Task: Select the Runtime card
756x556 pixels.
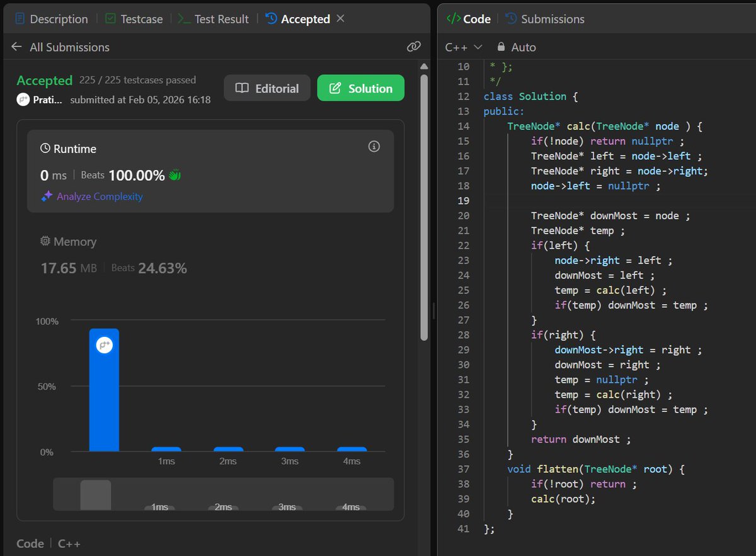Action: click(x=210, y=171)
